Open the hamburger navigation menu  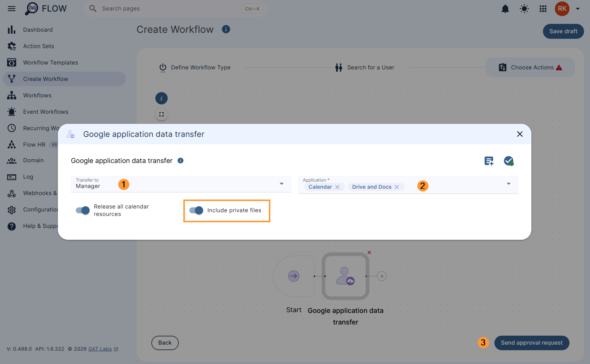pyautogui.click(x=12, y=9)
